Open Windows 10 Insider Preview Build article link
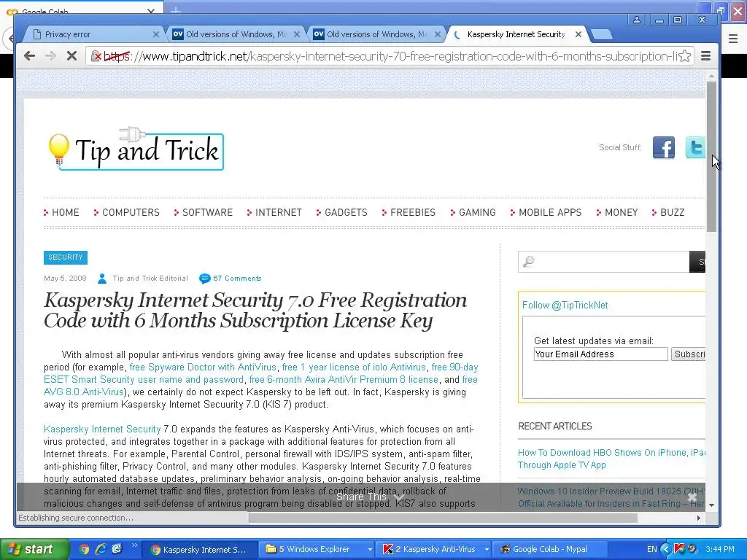 pos(611,497)
